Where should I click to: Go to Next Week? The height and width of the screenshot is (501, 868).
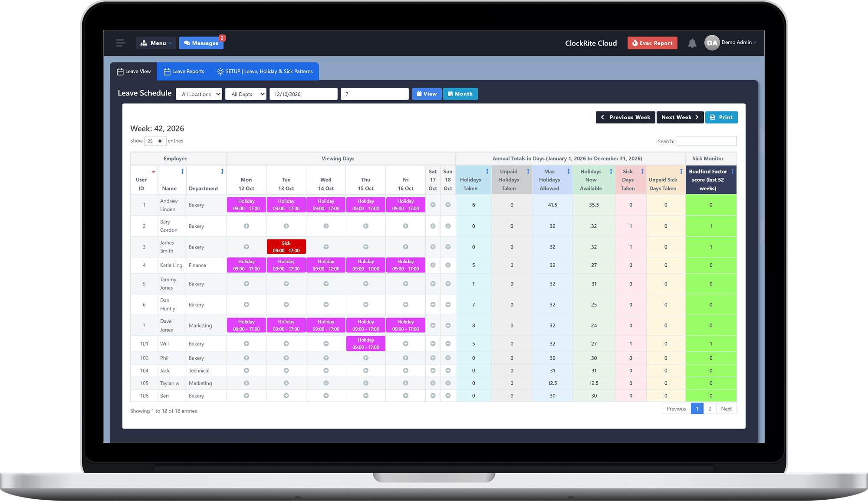coord(680,118)
